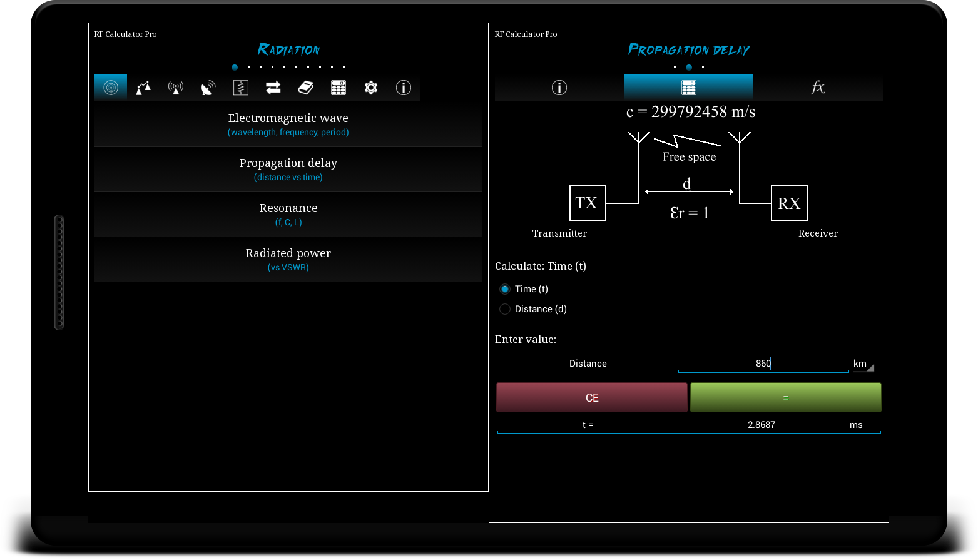
Task: Open Electromagnetic wave calculator
Action: pos(288,125)
